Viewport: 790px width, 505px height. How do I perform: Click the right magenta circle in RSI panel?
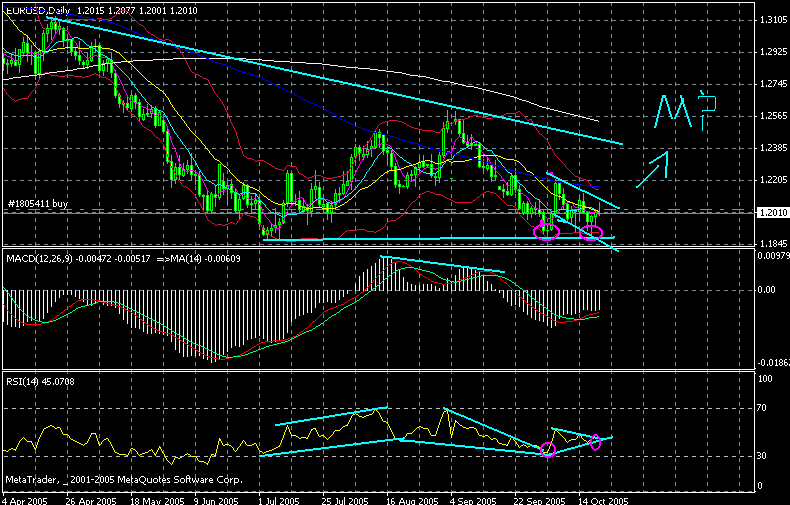(595, 441)
